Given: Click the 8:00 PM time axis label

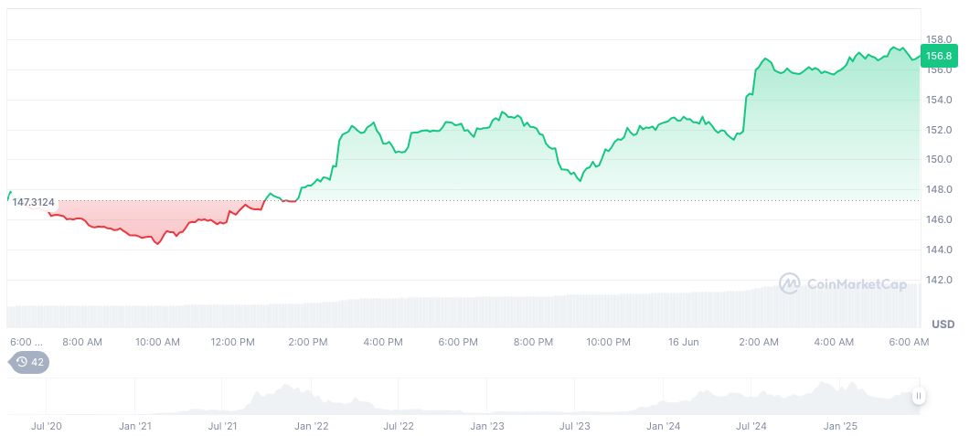Looking at the screenshot, I should coord(533,342).
